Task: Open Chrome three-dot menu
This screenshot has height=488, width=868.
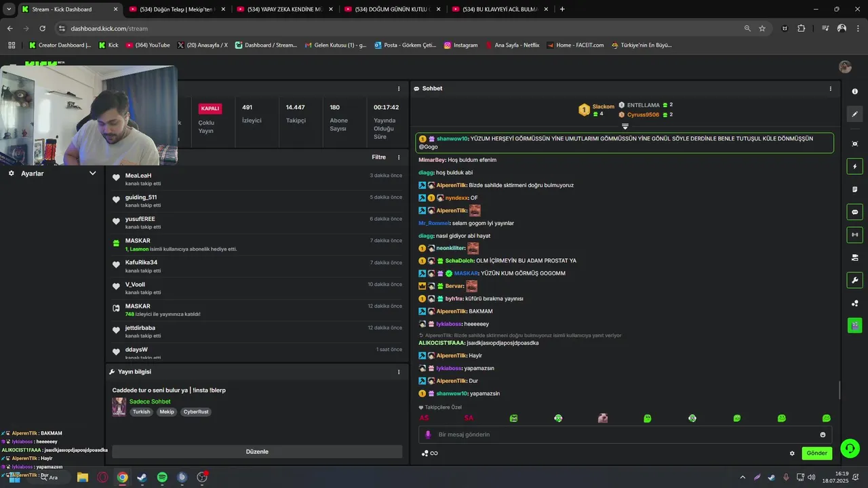Action: [x=857, y=28]
